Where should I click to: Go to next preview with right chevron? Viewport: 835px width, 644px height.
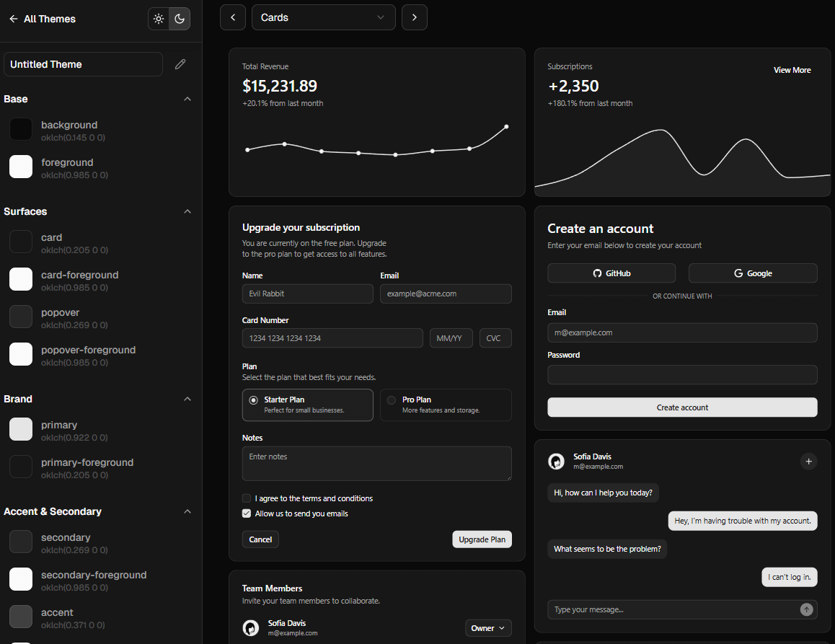415,17
